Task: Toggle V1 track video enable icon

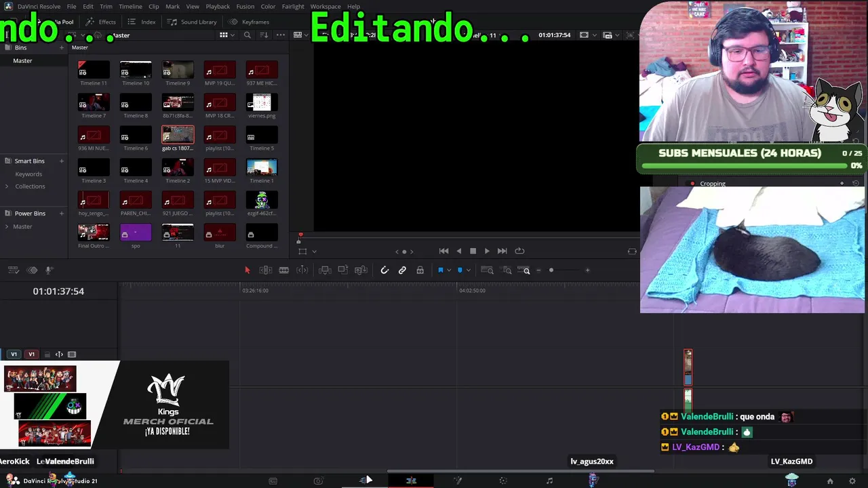Action: 72,354
